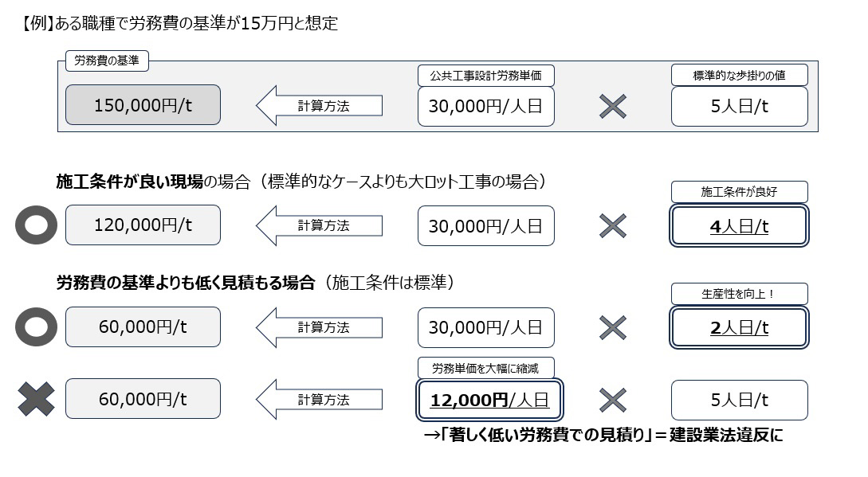
Task: Click the 標準的な歩掛りの値 label
Action: click(739, 76)
